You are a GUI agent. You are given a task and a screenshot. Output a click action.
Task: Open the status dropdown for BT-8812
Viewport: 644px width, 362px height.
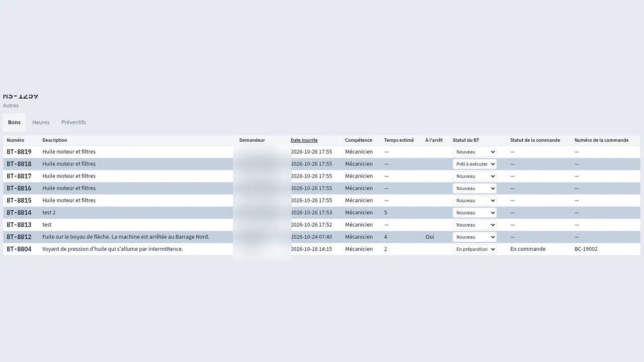(474, 237)
